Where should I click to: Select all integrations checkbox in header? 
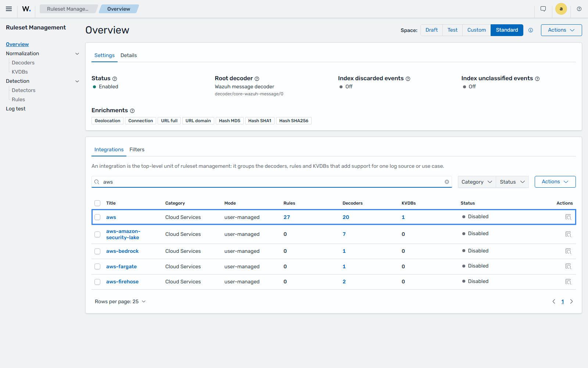[x=97, y=203]
